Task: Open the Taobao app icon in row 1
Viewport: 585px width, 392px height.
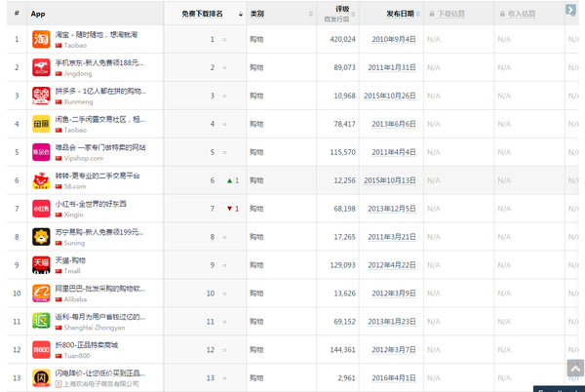Action: click(x=41, y=39)
